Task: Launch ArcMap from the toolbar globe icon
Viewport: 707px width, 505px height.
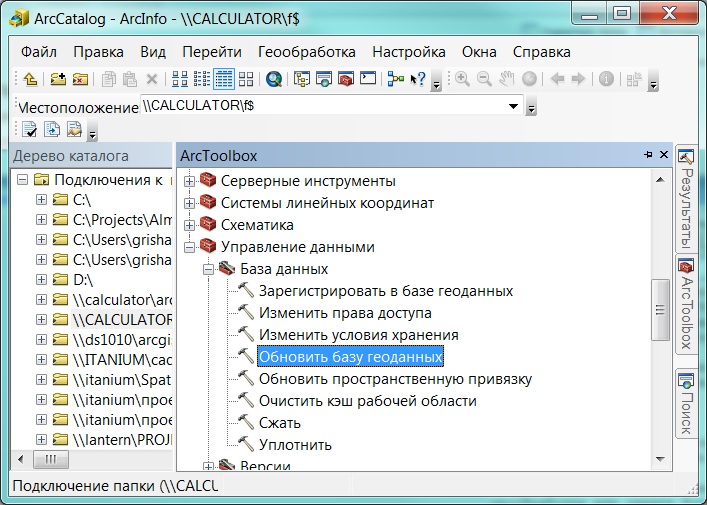Action: pos(273,79)
